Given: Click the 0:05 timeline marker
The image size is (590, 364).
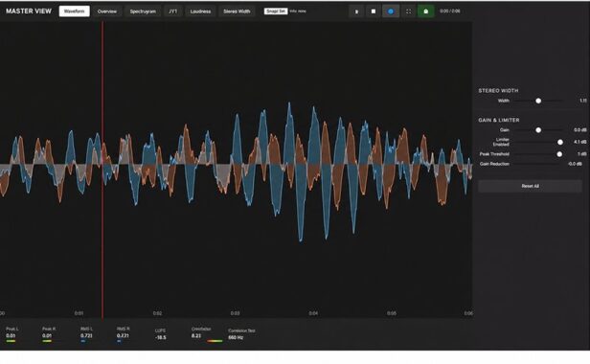Looking at the screenshot, I should 392,313.
